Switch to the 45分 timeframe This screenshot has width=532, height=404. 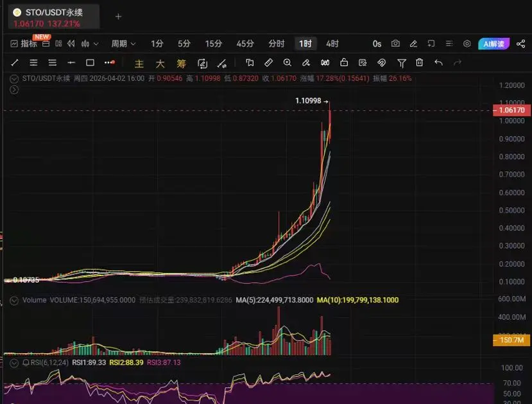[245, 44]
